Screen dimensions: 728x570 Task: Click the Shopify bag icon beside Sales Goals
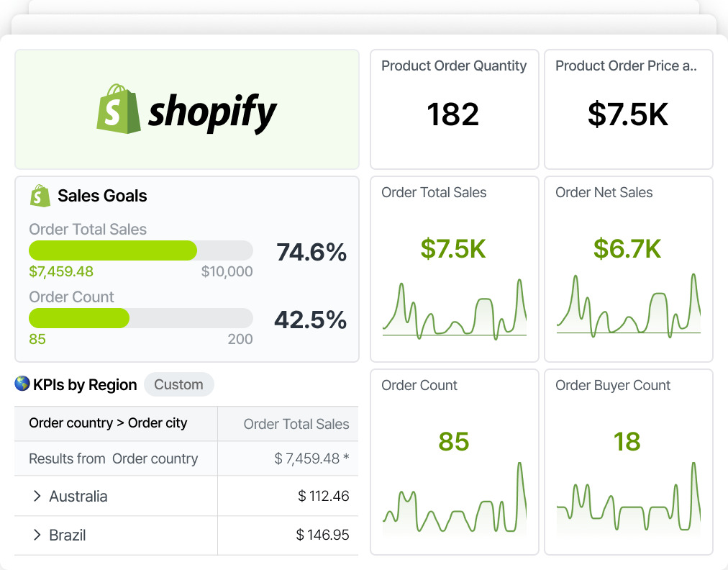tap(40, 196)
